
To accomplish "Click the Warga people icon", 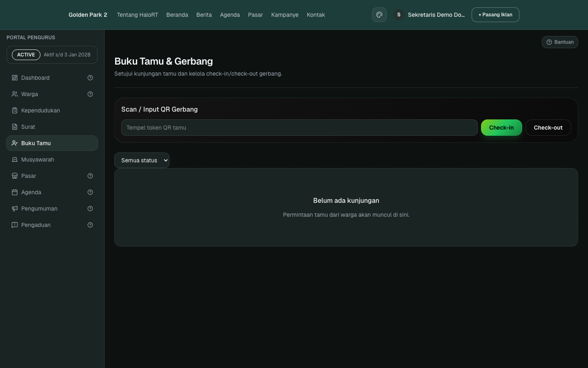I will click(15, 94).
